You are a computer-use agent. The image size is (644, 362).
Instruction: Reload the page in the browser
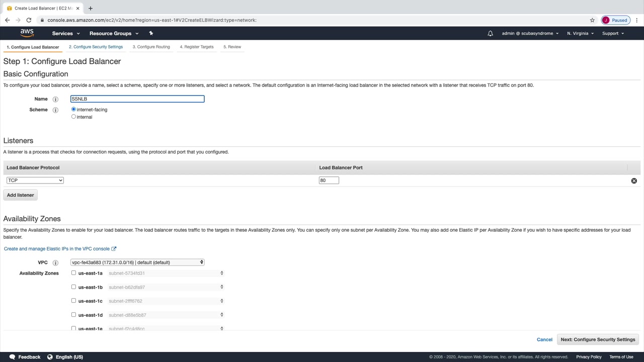click(x=29, y=20)
